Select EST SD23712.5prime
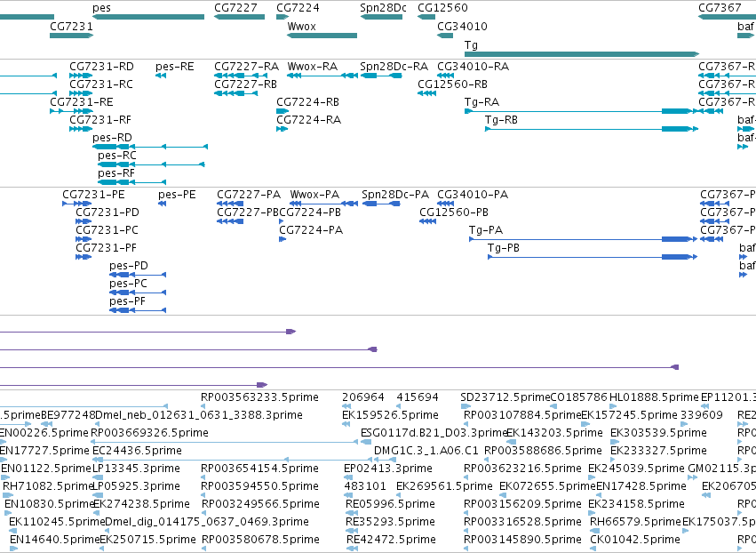Image resolution: width=756 pixels, height=553 pixels. (x=505, y=397)
